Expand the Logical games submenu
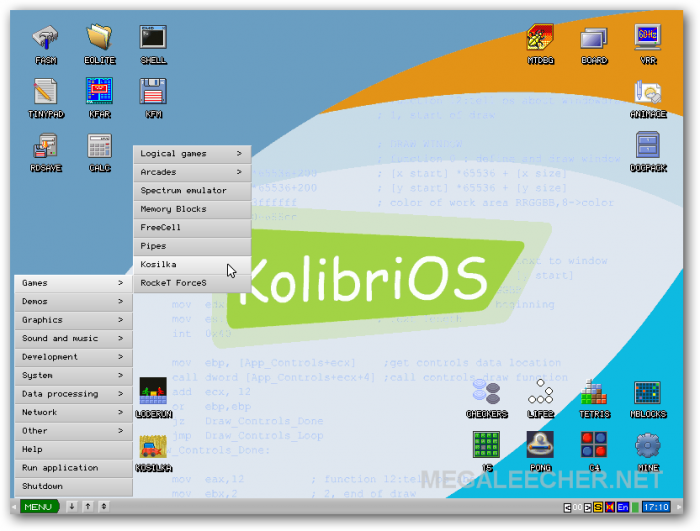700x531 pixels. tap(192, 154)
